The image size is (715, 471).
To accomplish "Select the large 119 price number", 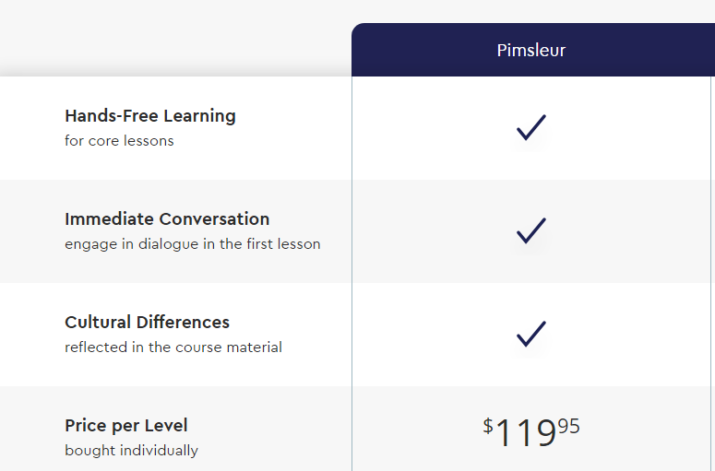I will click(x=526, y=433).
